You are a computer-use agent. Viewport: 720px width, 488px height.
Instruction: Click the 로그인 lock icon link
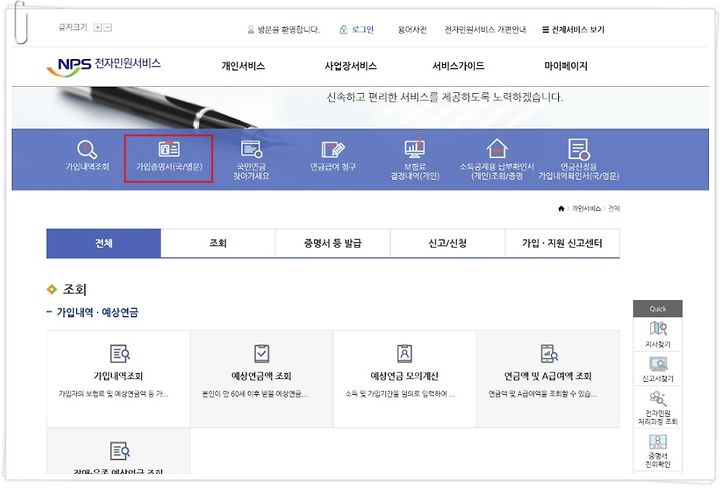click(x=357, y=30)
